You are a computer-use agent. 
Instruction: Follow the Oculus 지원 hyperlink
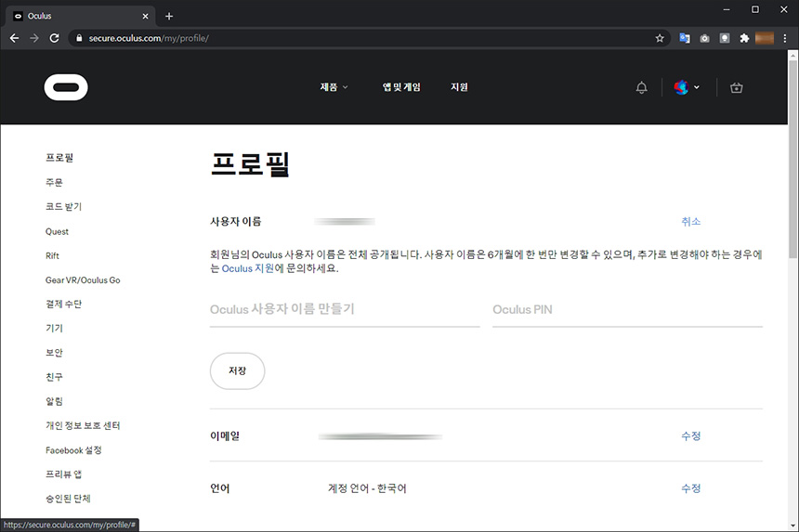248,268
